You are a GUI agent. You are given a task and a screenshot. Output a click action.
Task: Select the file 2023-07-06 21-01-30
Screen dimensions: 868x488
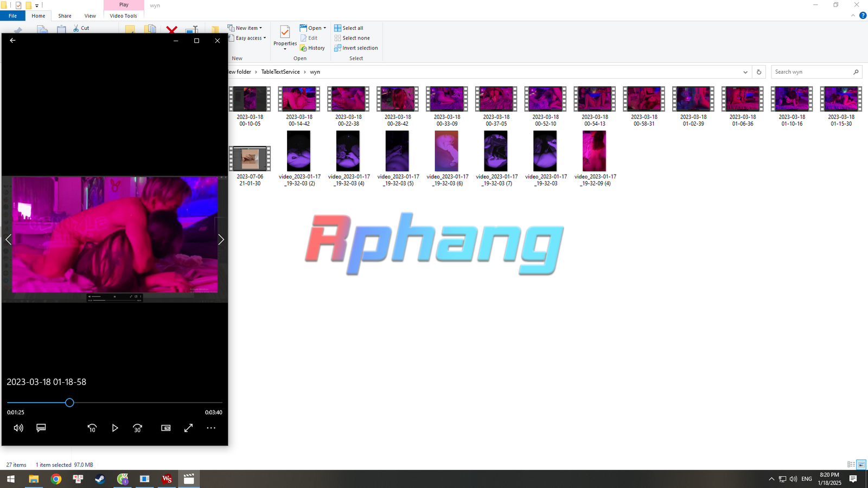tap(250, 166)
